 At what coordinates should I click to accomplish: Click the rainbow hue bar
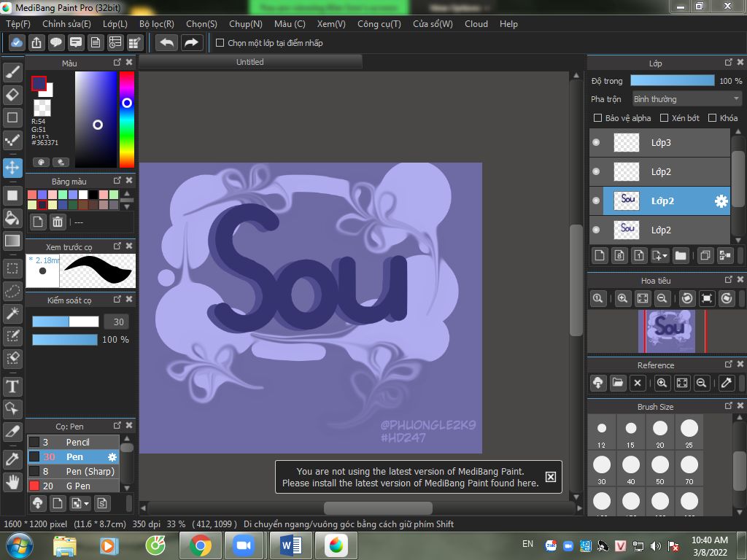coord(127,119)
